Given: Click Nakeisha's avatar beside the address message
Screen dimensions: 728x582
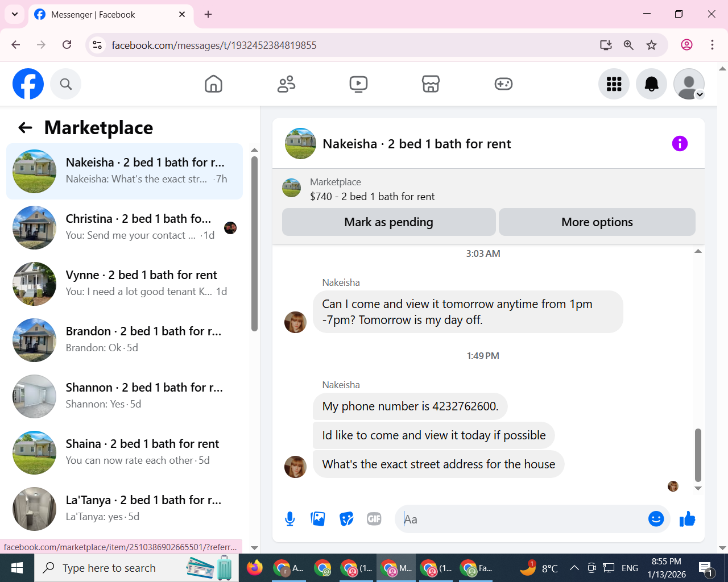Looking at the screenshot, I should click(x=295, y=467).
